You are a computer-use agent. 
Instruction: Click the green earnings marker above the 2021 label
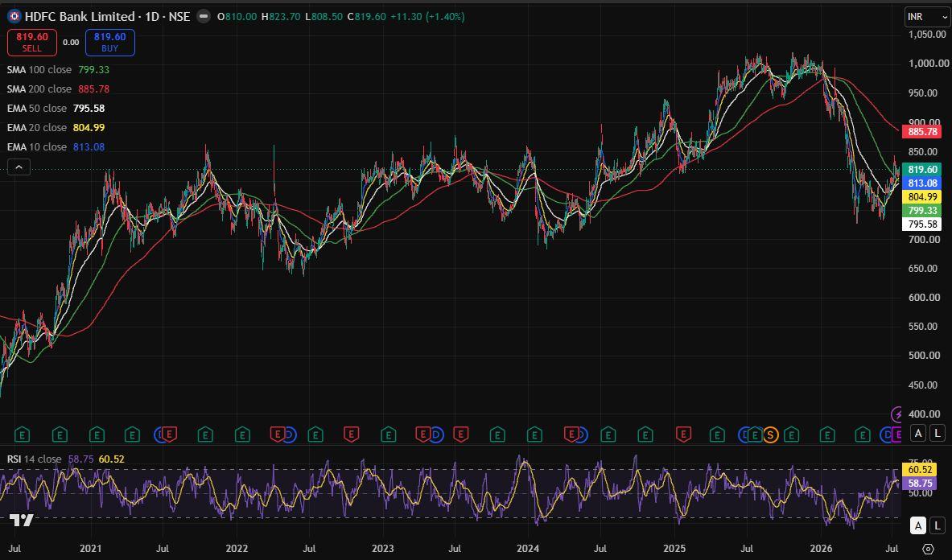pos(97,434)
